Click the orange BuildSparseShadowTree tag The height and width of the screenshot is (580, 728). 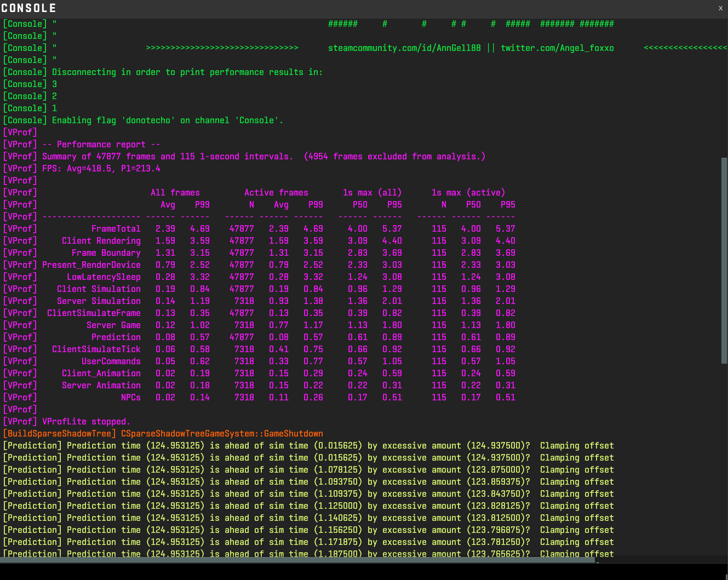click(60, 434)
